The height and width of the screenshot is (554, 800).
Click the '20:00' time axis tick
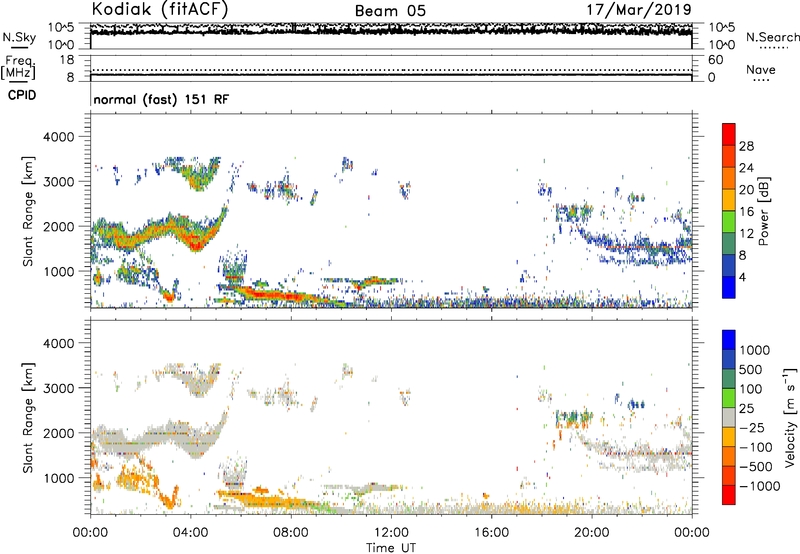click(591, 533)
